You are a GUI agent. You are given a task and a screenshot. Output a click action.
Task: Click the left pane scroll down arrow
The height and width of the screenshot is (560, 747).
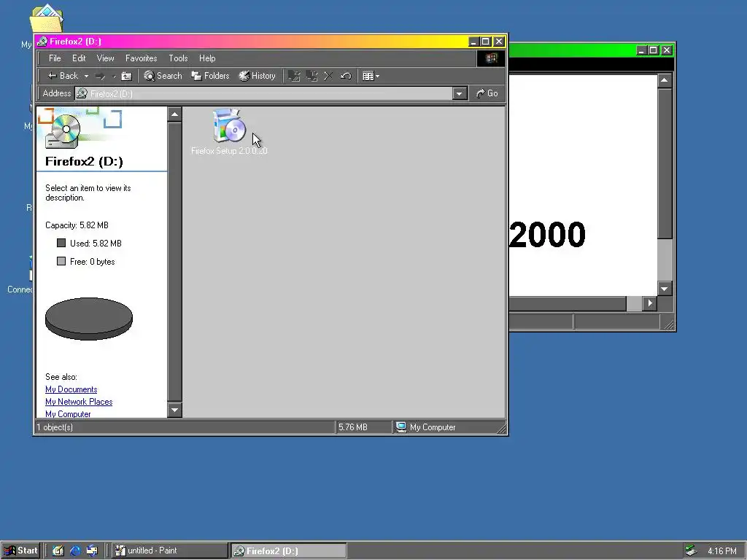pyautogui.click(x=175, y=410)
